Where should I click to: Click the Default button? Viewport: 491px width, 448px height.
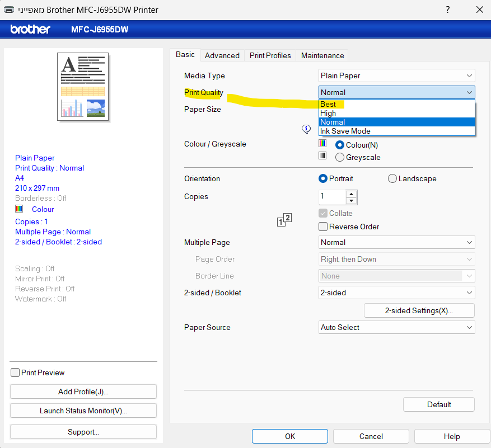[x=439, y=404]
